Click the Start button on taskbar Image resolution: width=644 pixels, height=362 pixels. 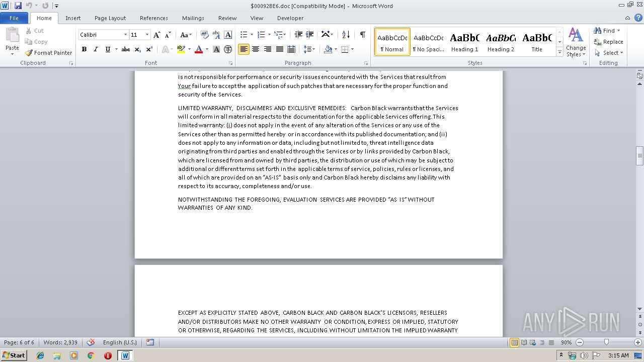[x=14, y=355]
